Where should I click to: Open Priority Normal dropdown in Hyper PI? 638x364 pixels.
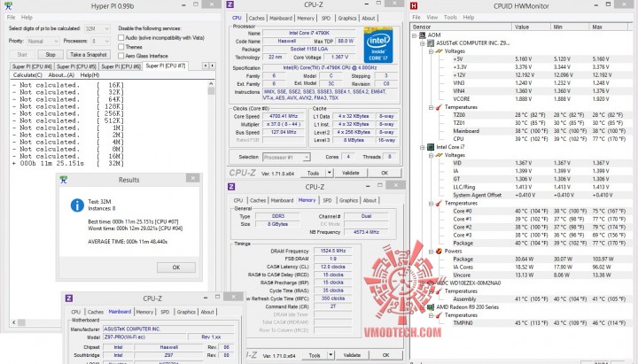click(x=43, y=41)
